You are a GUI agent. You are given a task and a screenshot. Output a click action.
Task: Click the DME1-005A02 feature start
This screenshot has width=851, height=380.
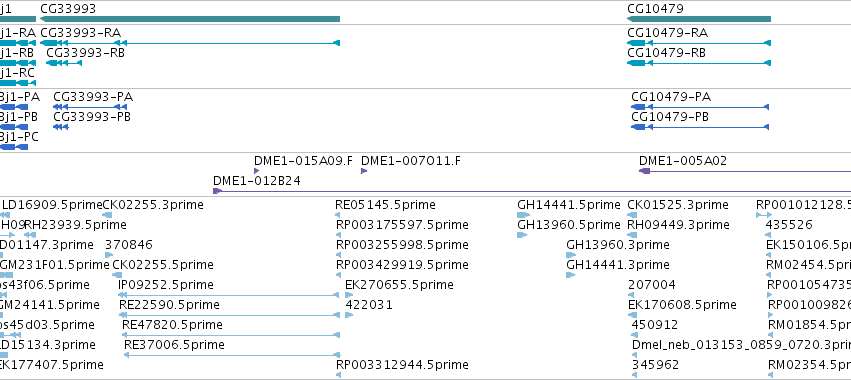(x=645, y=171)
